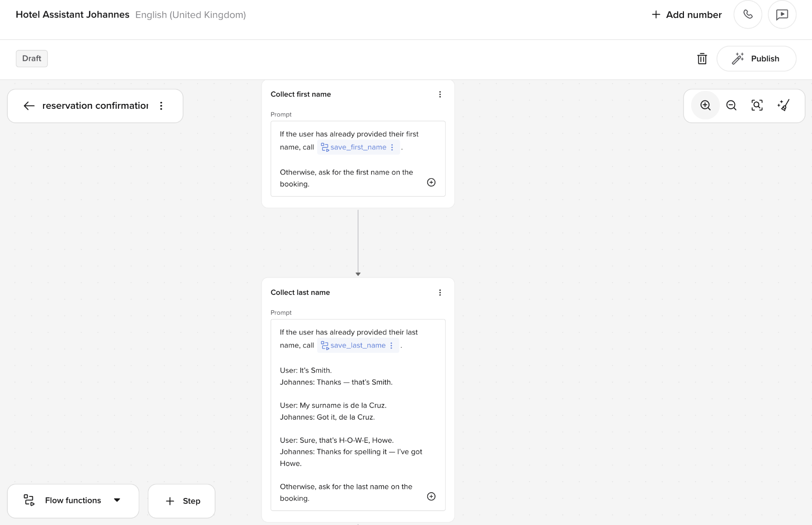This screenshot has width=812, height=525.
Task: Click plus icon in first name prompt
Action: pyautogui.click(x=431, y=182)
